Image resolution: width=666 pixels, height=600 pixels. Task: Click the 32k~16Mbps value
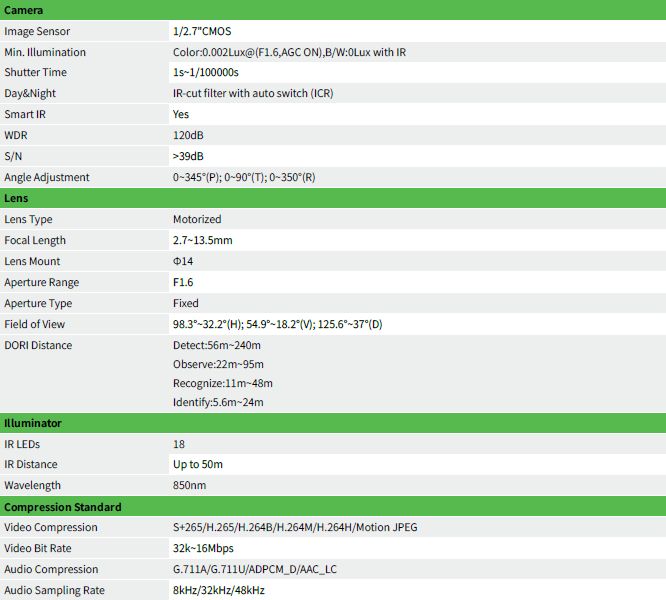pyautogui.click(x=203, y=549)
